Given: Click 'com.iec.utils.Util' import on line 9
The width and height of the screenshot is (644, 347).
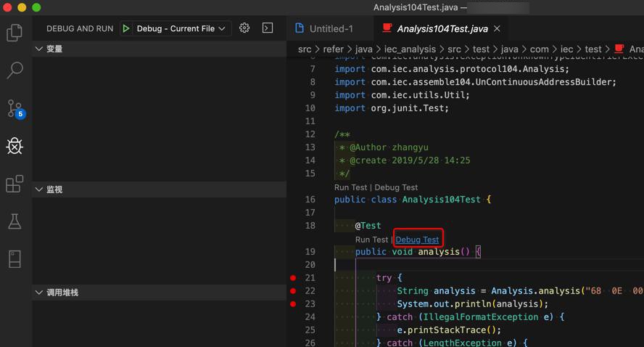Looking at the screenshot, I should (420, 95).
